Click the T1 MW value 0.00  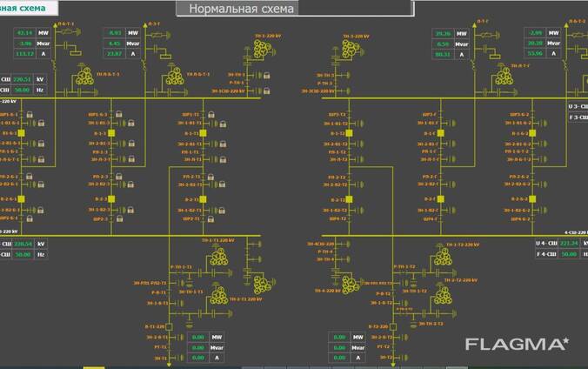198,337
